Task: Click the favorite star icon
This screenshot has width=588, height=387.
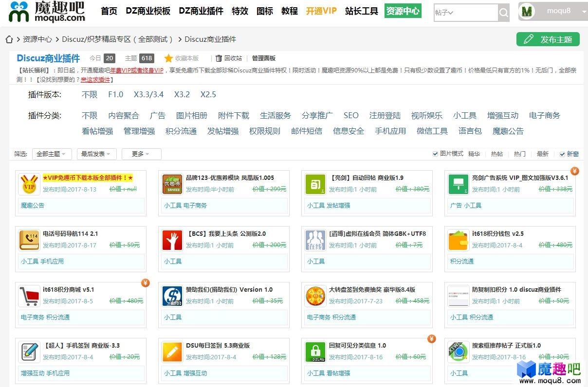Action: point(168,58)
